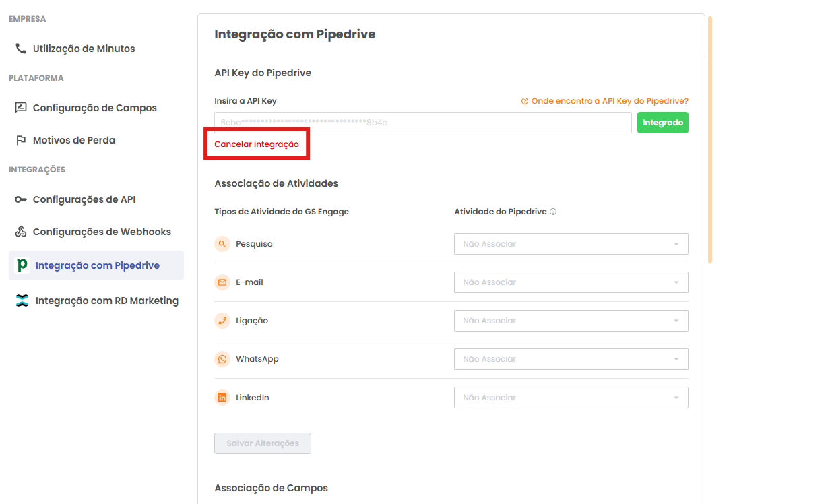Click the Configuração de Campos sidebar icon
The width and height of the screenshot is (830, 504).
pos(21,108)
